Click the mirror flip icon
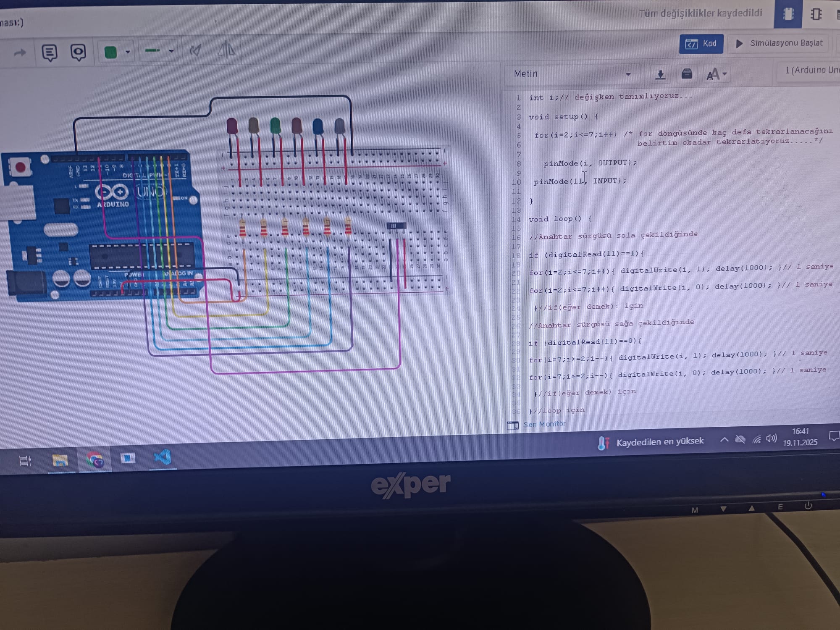The height and width of the screenshot is (630, 840). [226, 50]
